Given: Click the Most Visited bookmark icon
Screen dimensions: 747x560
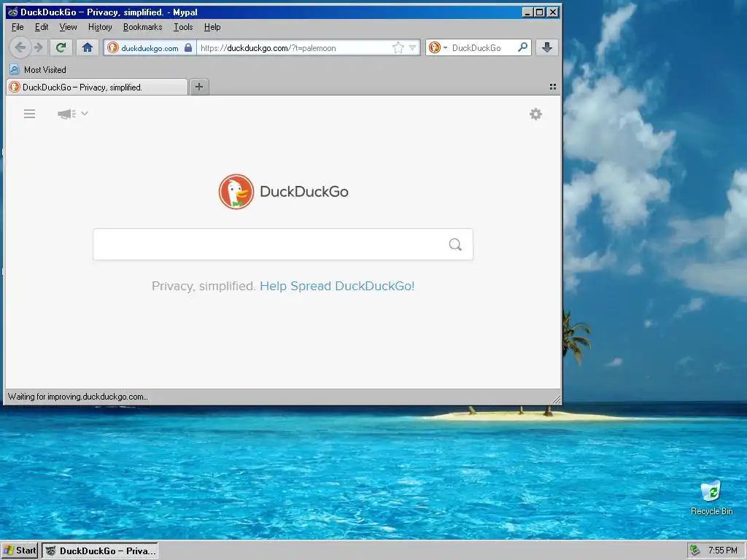Looking at the screenshot, I should [x=15, y=69].
